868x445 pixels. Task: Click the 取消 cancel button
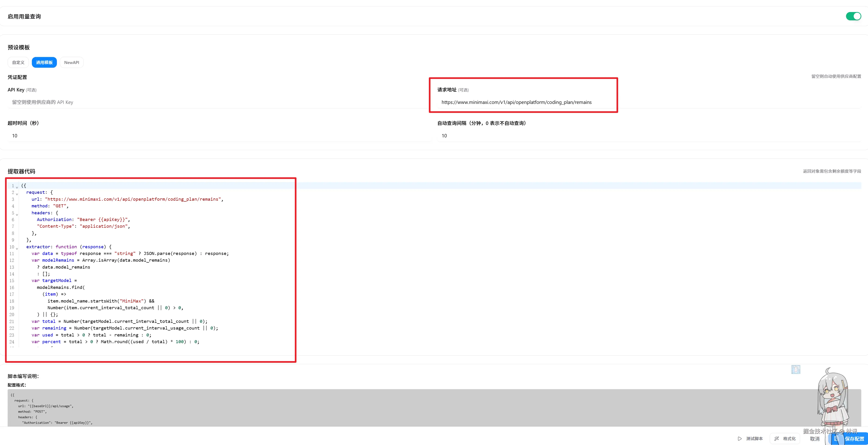(814, 439)
